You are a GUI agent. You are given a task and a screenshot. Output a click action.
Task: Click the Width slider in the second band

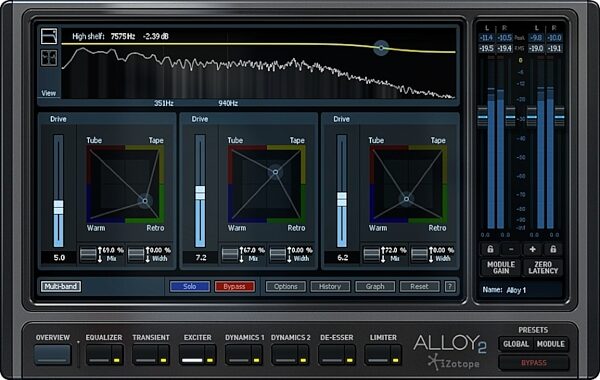pos(278,254)
